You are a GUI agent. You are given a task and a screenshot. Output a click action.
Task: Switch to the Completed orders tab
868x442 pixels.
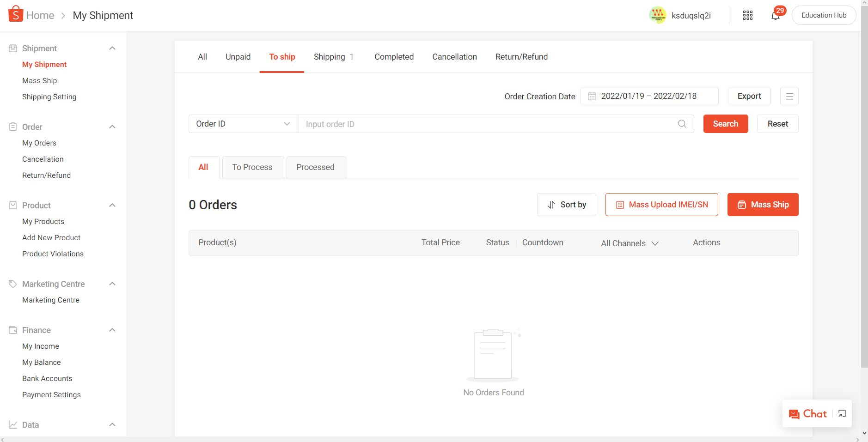tap(394, 56)
